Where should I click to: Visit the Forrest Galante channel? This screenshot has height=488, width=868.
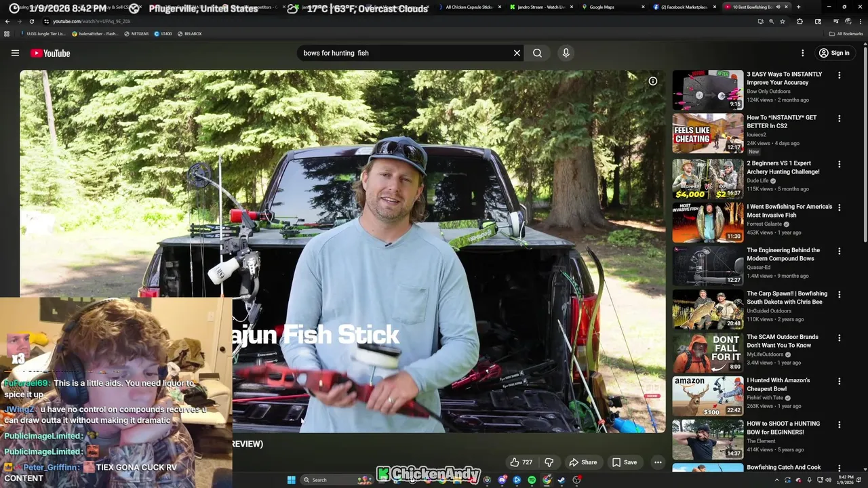click(x=764, y=224)
